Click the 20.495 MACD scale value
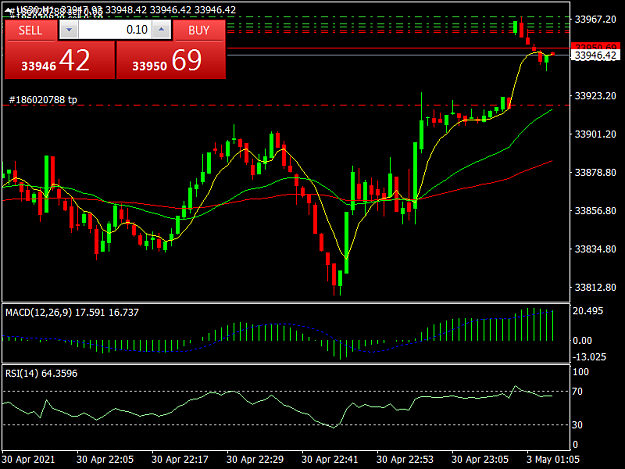This screenshot has height=469, width=625. pyautogui.click(x=588, y=311)
